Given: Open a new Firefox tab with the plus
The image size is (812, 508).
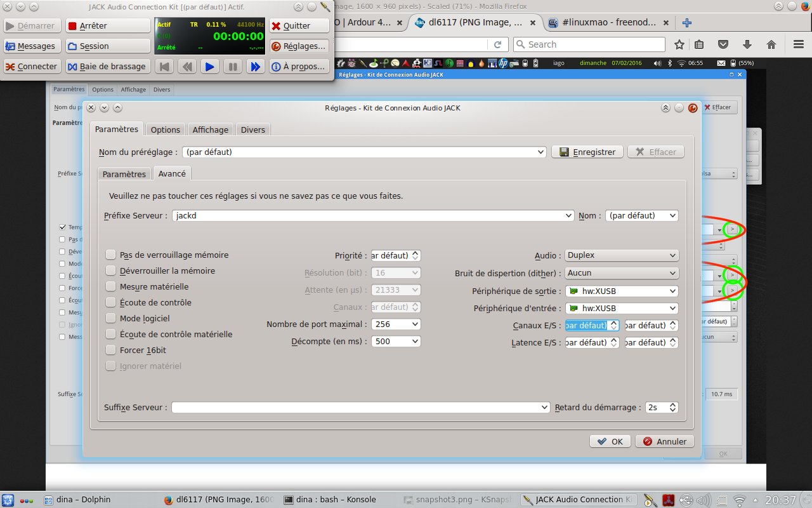Looking at the screenshot, I should 687,23.
